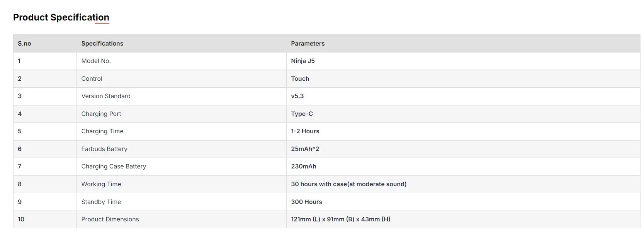Click the Parameters column header
The image size is (644, 243).
click(x=308, y=44)
